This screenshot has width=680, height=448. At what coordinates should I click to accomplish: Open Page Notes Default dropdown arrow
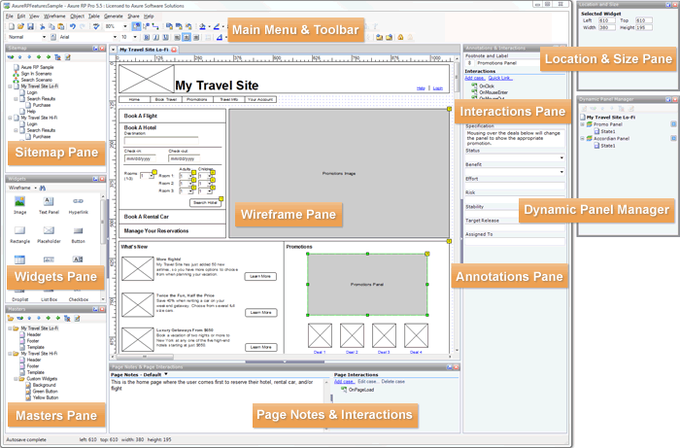coord(166,374)
